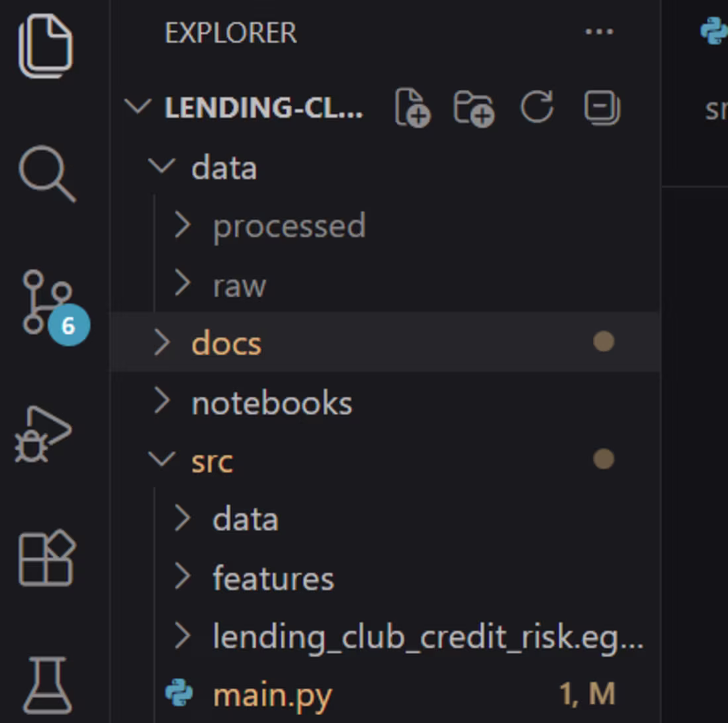Expand the processed folder
The width and height of the screenshot is (728, 723).
pos(289,226)
